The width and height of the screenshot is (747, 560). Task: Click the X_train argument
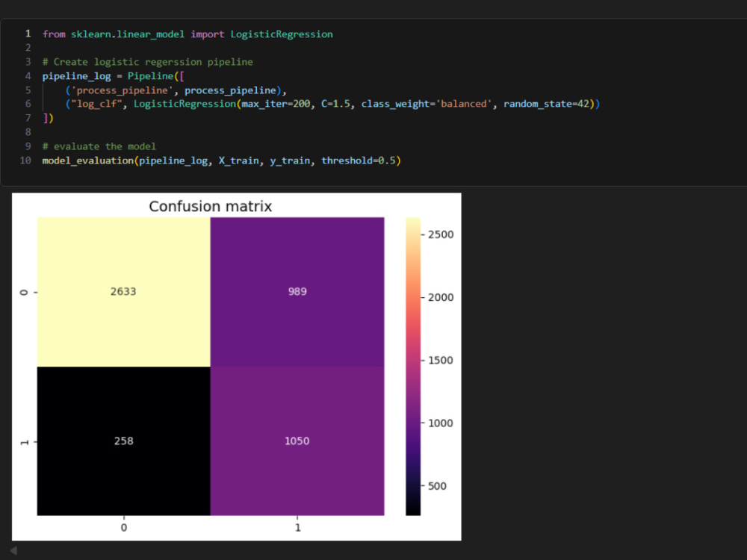[x=239, y=161]
